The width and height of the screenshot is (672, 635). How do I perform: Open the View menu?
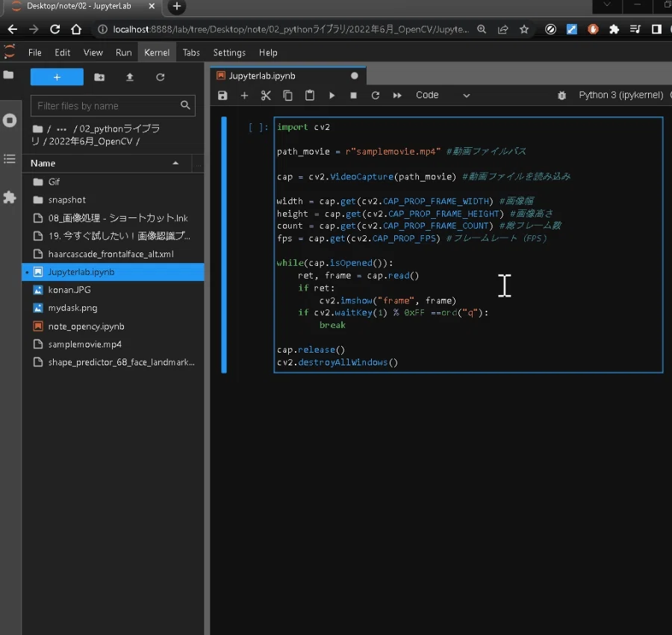click(93, 53)
